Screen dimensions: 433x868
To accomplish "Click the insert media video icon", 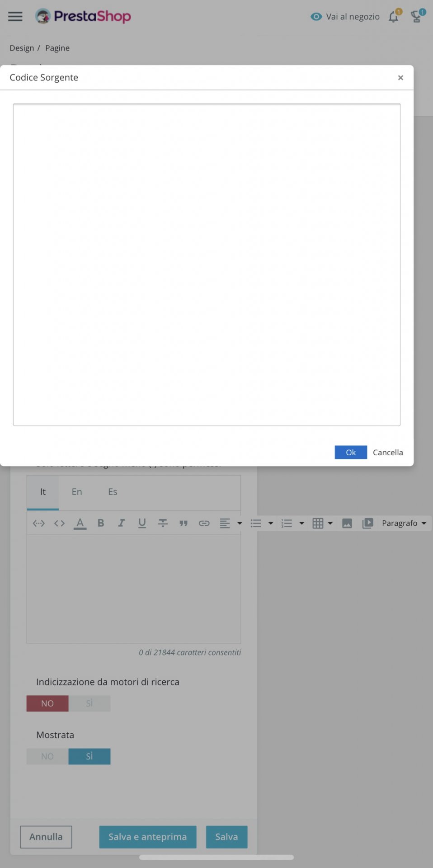I will [x=368, y=524].
